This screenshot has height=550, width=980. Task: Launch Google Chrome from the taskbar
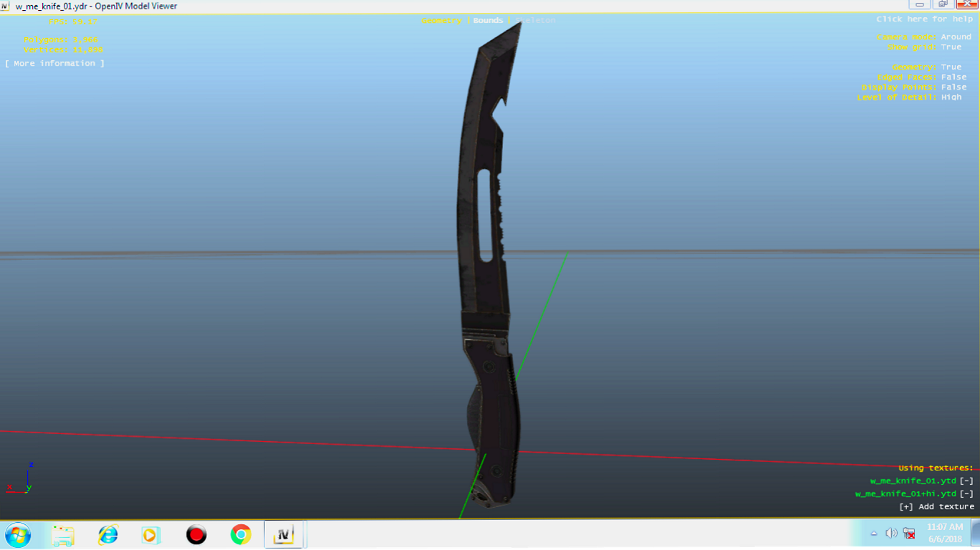point(241,535)
